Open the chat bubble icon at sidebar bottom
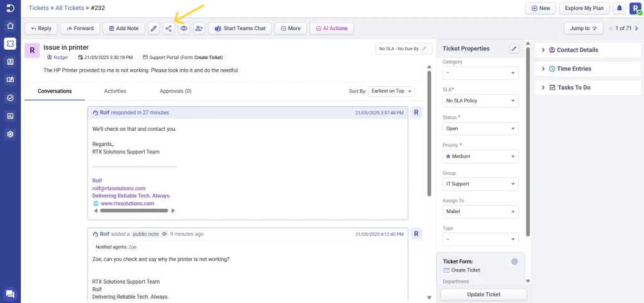 point(10,294)
